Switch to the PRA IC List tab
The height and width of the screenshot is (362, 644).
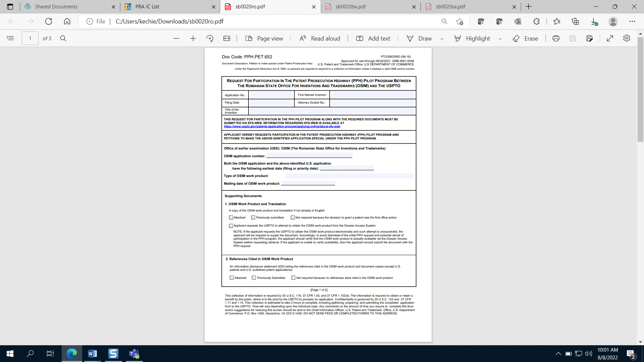(x=147, y=7)
